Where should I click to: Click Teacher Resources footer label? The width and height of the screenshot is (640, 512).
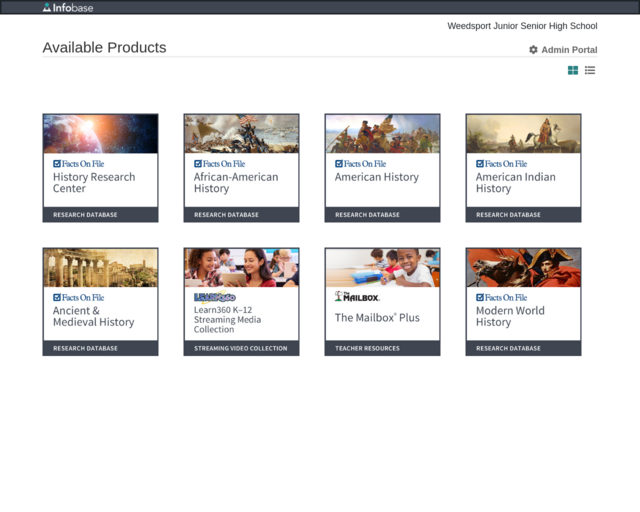pyautogui.click(x=367, y=348)
